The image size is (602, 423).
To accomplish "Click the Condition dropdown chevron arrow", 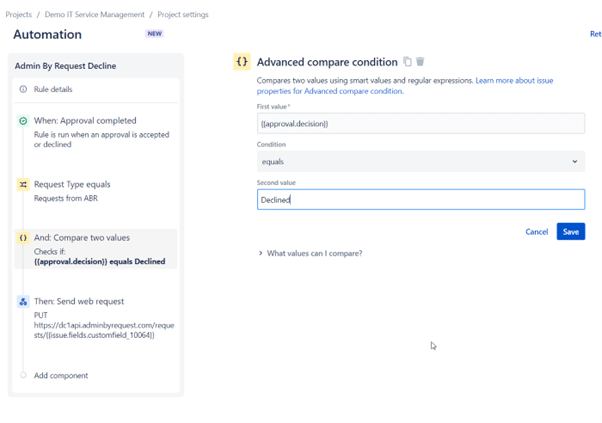I will pyautogui.click(x=575, y=162).
